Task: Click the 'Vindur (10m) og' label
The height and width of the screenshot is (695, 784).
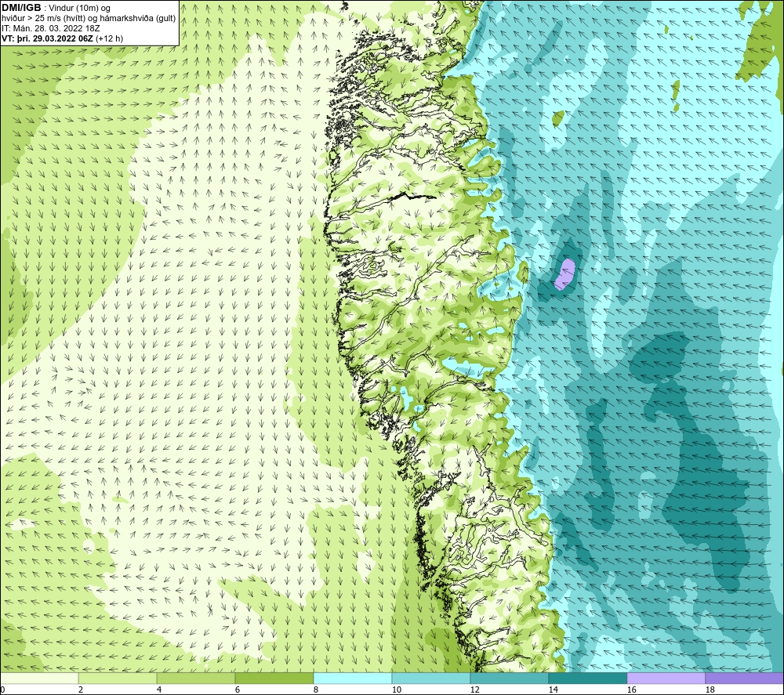Action: (80, 8)
